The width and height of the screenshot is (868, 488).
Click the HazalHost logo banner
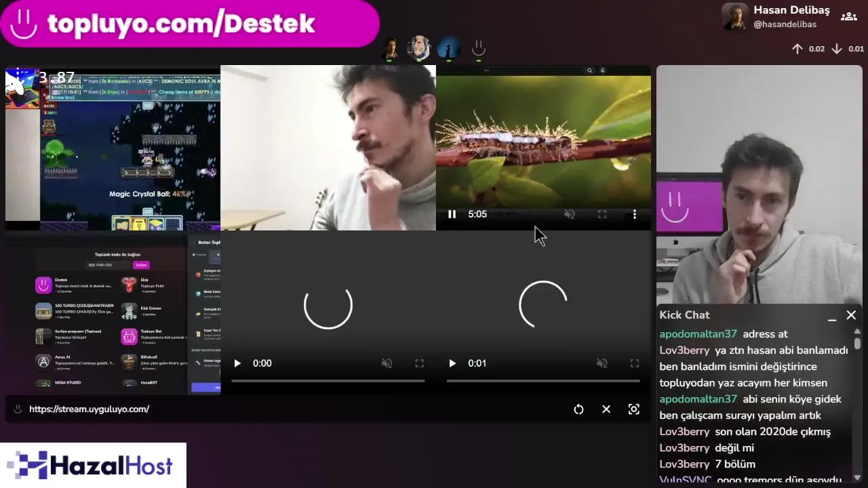[x=93, y=466]
